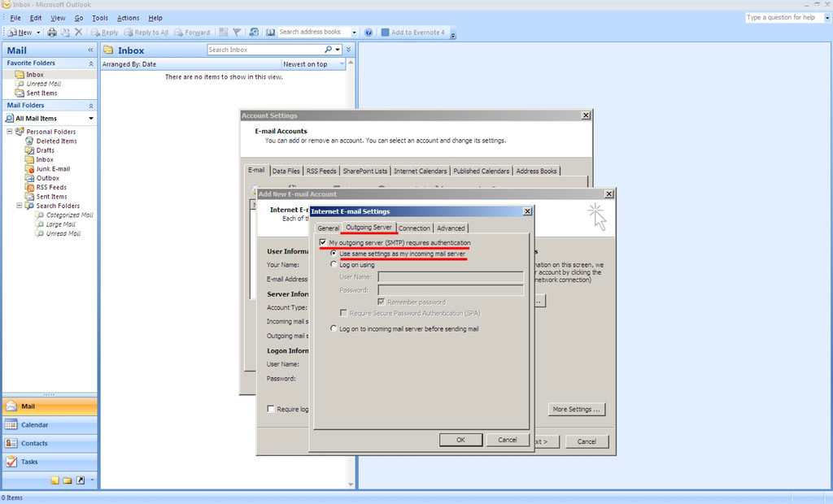Open the Tools menu

(x=100, y=18)
